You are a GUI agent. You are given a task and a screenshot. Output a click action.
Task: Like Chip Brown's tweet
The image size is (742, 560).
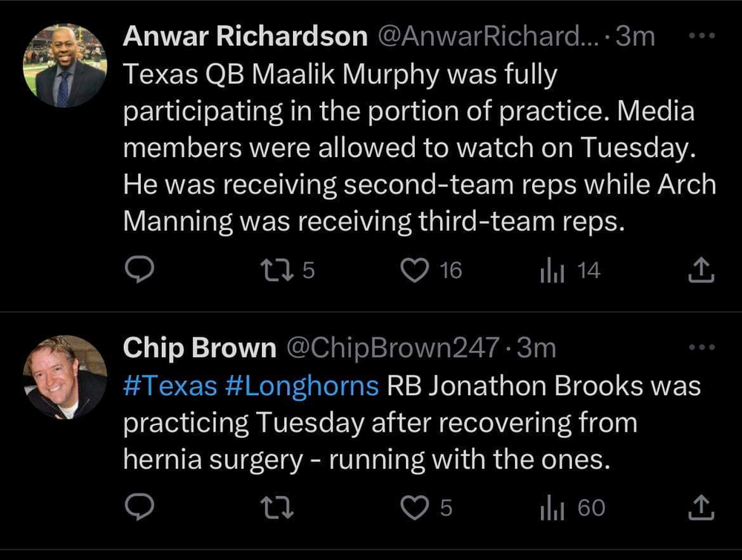coord(413,507)
